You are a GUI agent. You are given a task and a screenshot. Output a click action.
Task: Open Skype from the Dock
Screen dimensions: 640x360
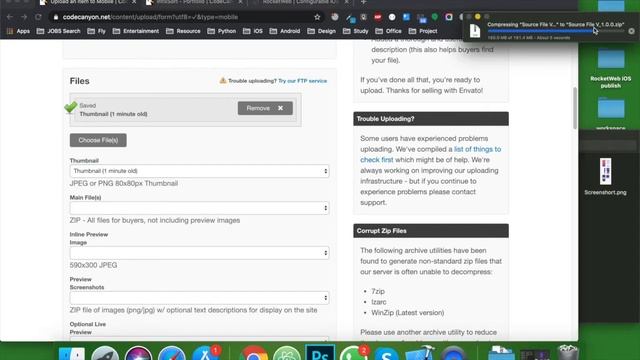pos(387,353)
